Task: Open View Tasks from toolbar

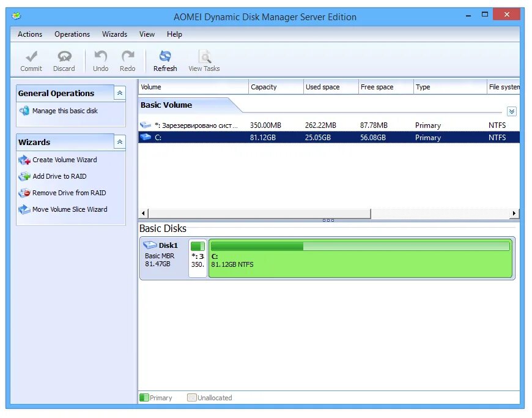Action: tap(204, 61)
